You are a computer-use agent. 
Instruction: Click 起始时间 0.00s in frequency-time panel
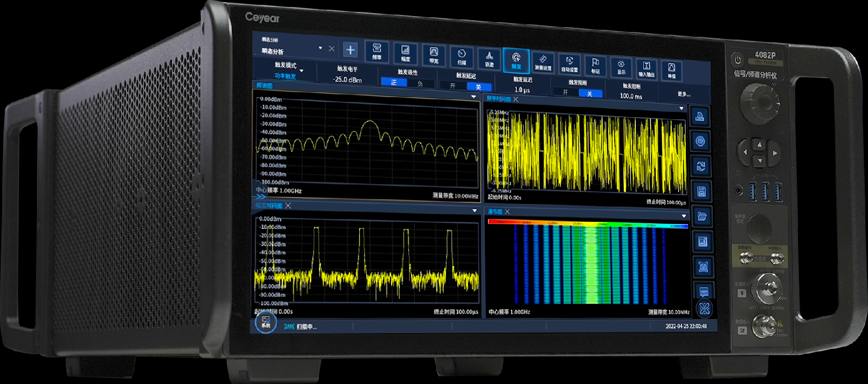point(504,197)
